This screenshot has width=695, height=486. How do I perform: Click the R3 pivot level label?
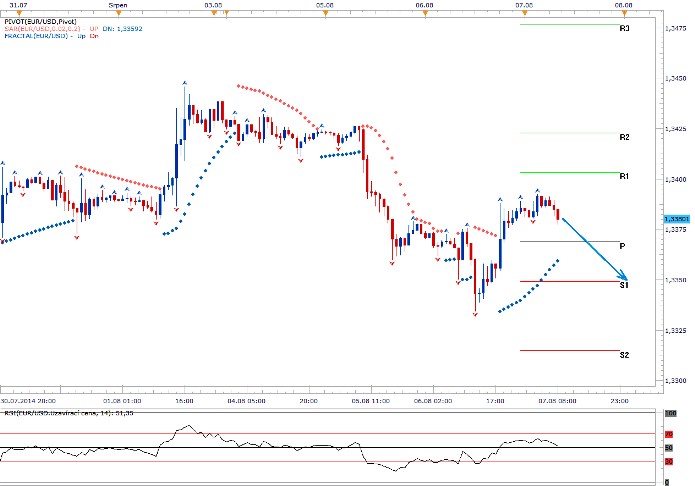[x=624, y=28]
